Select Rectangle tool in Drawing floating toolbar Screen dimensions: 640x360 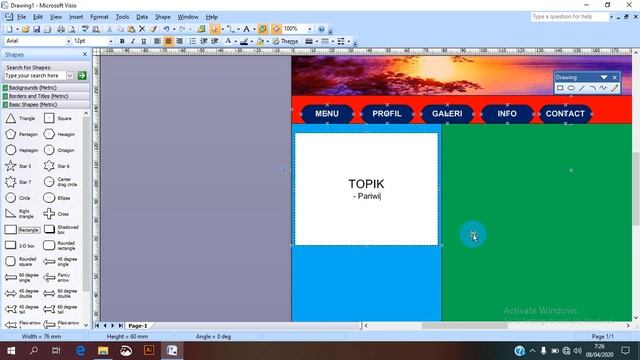560,88
